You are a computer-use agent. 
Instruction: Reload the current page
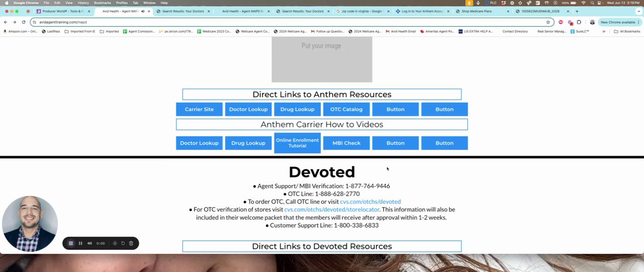(x=23, y=22)
